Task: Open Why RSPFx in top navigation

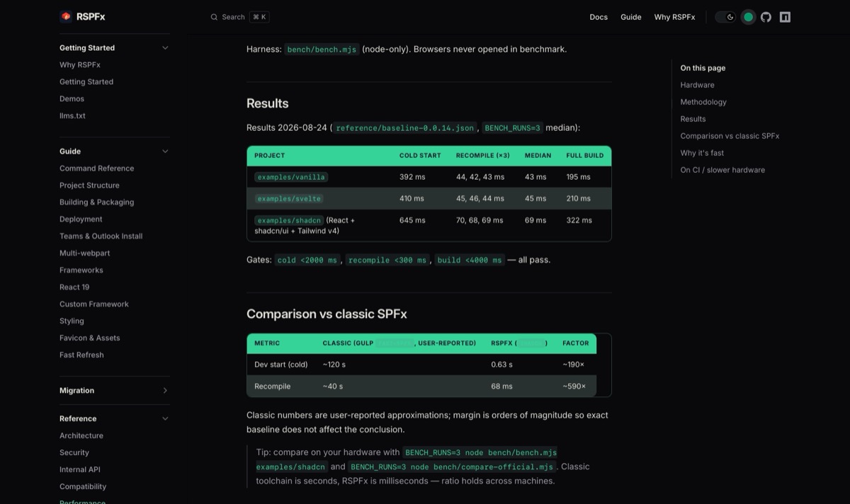Action: point(674,17)
